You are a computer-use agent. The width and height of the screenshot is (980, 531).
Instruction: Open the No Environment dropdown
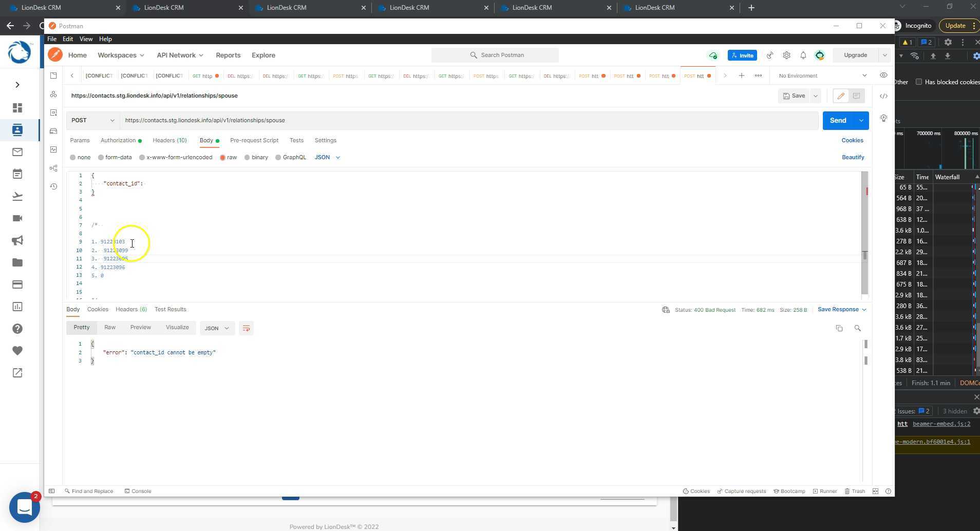[820, 75]
